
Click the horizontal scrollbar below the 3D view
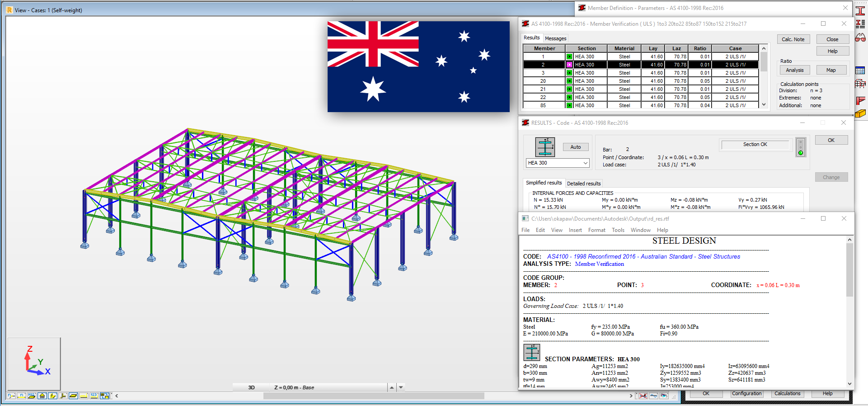(373, 396)
